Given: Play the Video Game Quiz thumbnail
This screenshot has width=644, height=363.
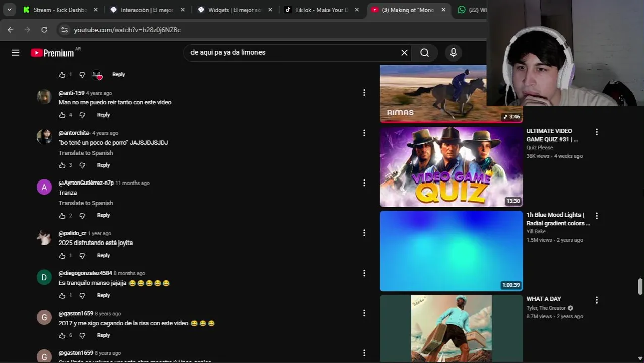Looking at the screenshot, I should (x=451, y=166).
